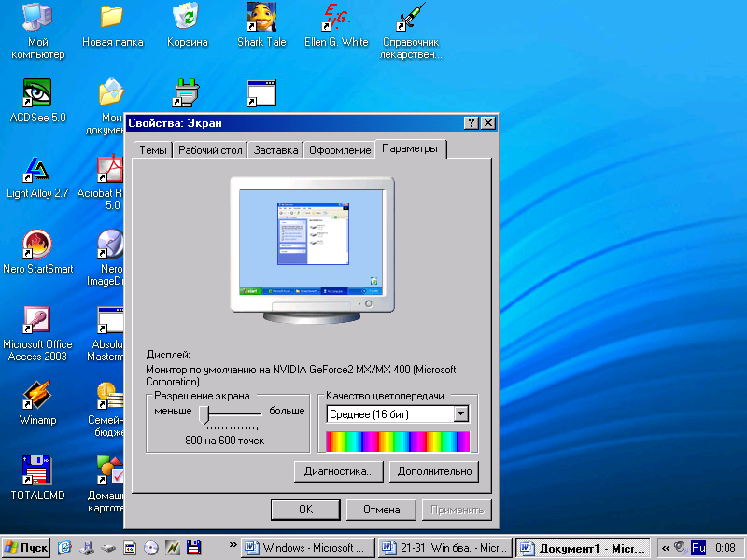Click the OK button

305,510
